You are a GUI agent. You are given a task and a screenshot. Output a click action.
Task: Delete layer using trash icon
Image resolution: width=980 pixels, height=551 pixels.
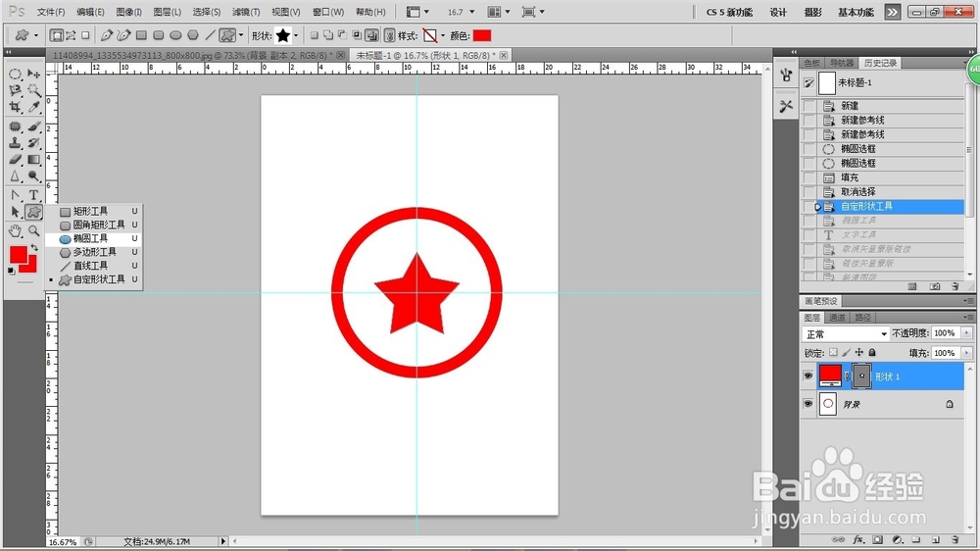[x=955, y=539]
